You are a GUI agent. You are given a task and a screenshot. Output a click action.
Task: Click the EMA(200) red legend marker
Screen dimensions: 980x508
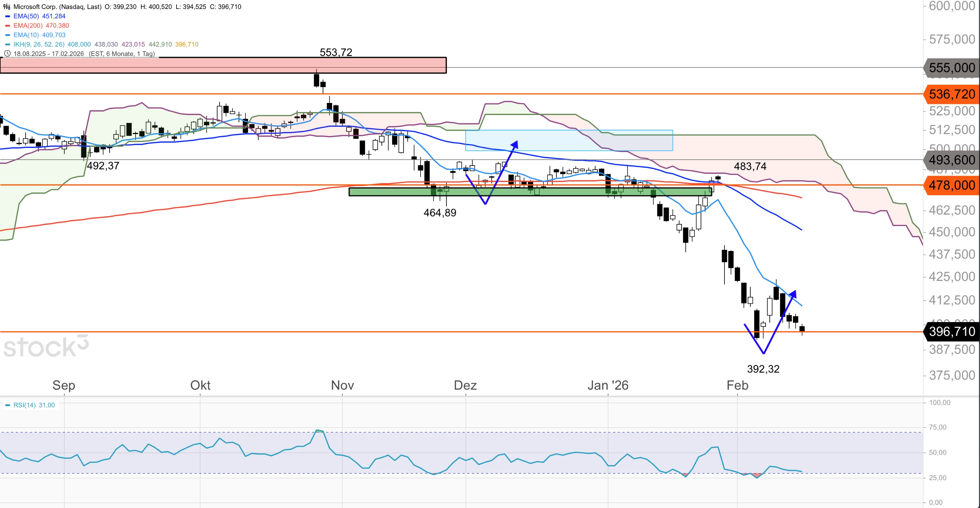[7, 26]
